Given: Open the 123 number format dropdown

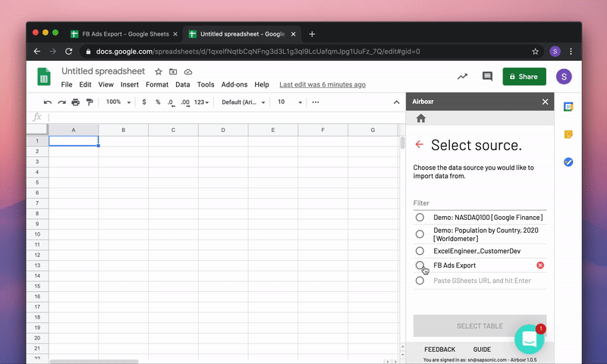Looking at the screenshot, I should [201, 102].
